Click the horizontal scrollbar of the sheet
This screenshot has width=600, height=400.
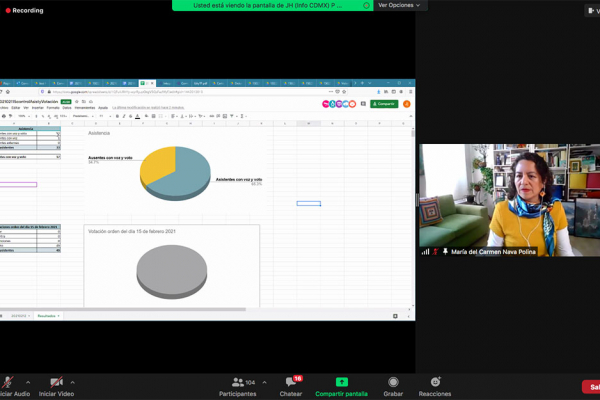click(x=122, y=309)
